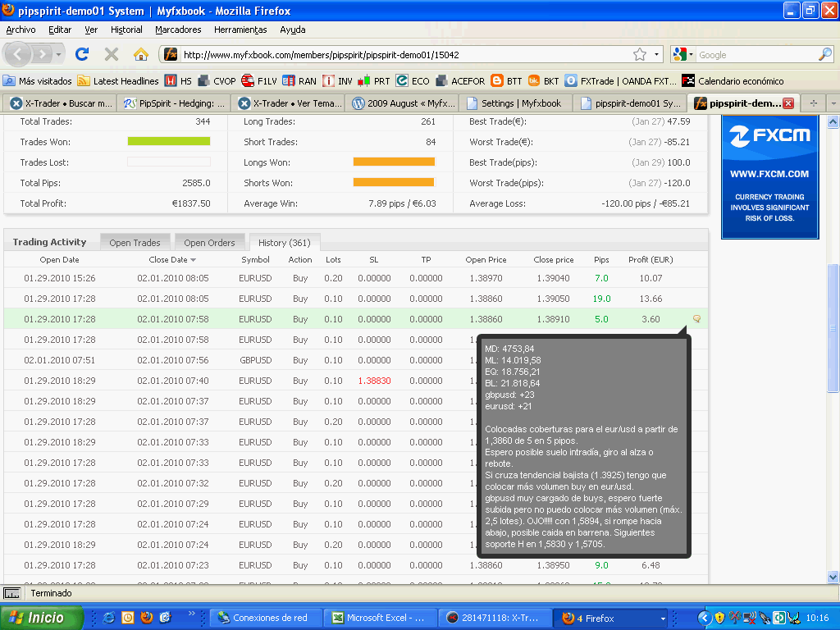The height and width of the screenshot is (630, 840).
Task: Star this page with the bookmark icon
Action: click(640, 55)
